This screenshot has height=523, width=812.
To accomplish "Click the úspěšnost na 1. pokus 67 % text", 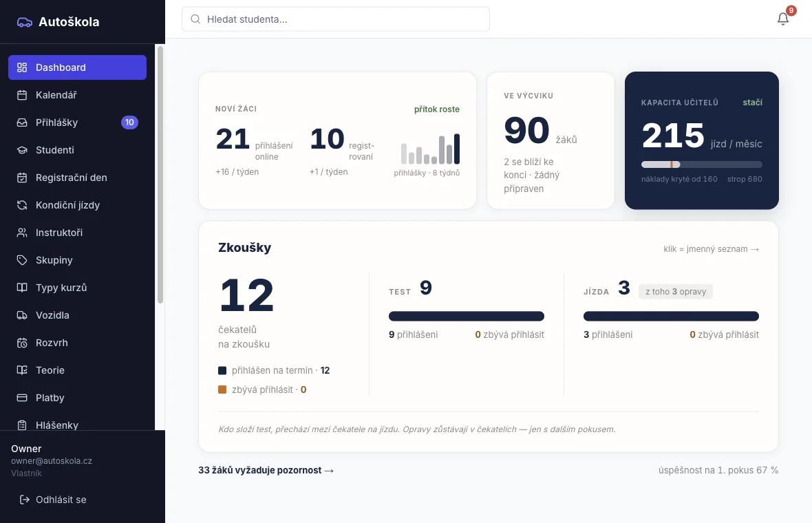I will [x=718, y=470].
